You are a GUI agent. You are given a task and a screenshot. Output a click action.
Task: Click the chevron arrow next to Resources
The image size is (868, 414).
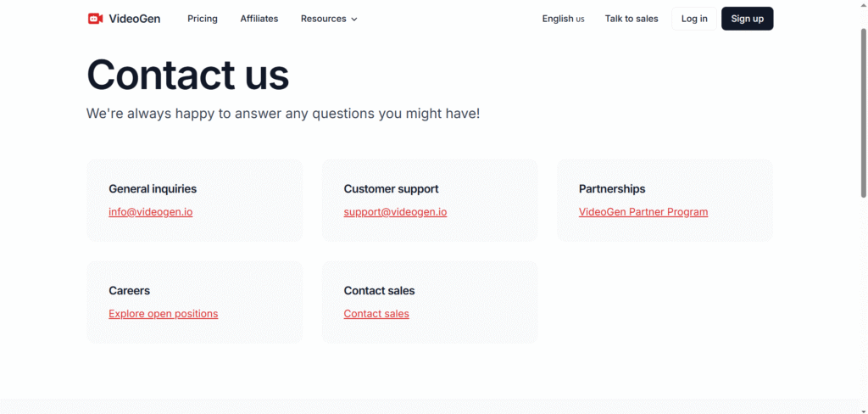[x=354, y=20]
